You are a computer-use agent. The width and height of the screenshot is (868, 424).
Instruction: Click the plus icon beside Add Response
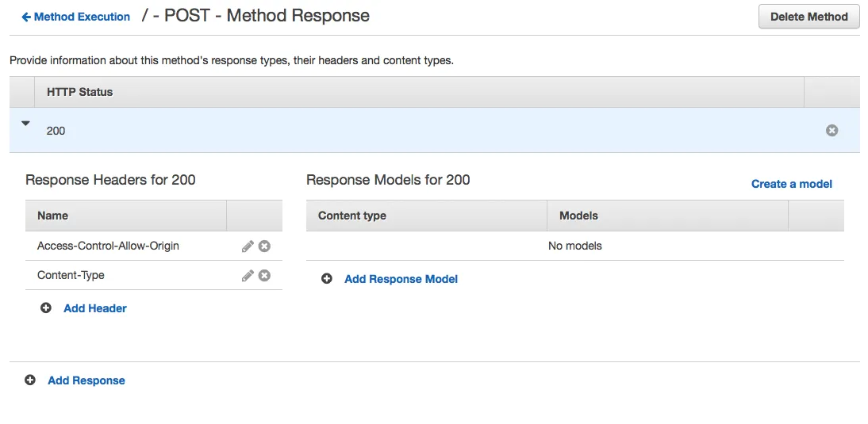coord(30,380)
